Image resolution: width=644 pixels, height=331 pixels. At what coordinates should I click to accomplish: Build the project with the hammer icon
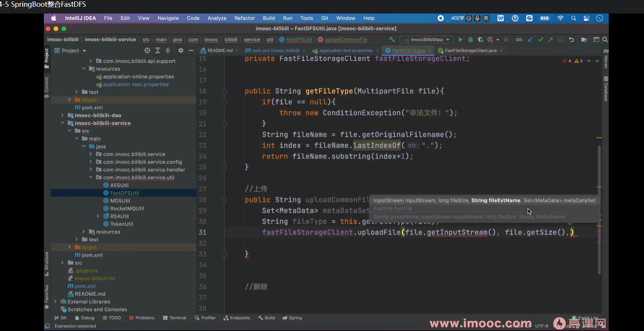coord(392,39)
